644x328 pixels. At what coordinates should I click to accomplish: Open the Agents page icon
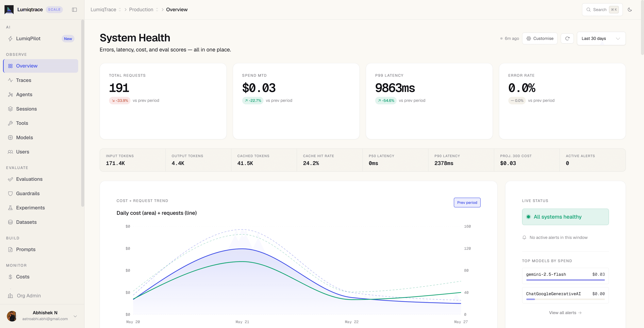tap(10, 94)
